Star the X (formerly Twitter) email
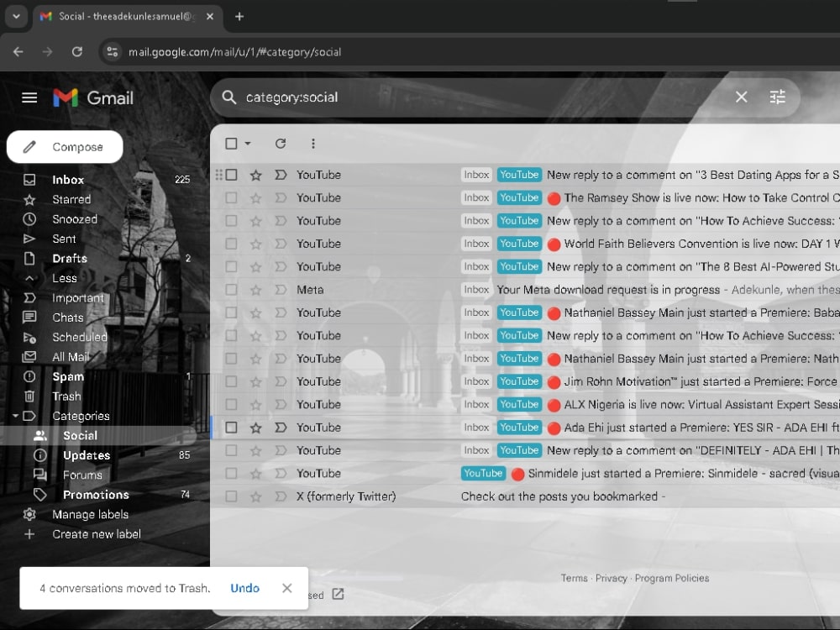The width and height of the screenshot is (840, 630). click(x=256, y=496)
